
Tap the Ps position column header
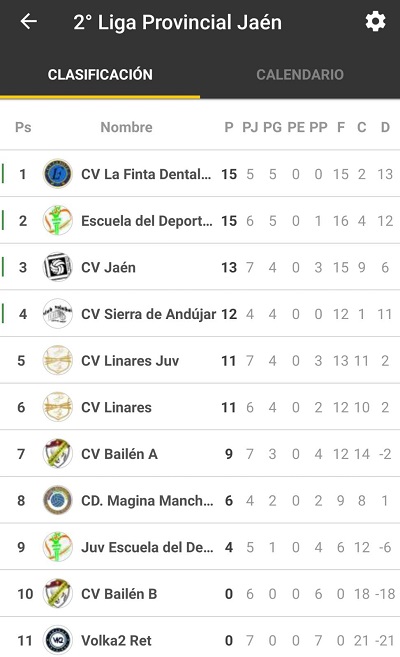23,127
